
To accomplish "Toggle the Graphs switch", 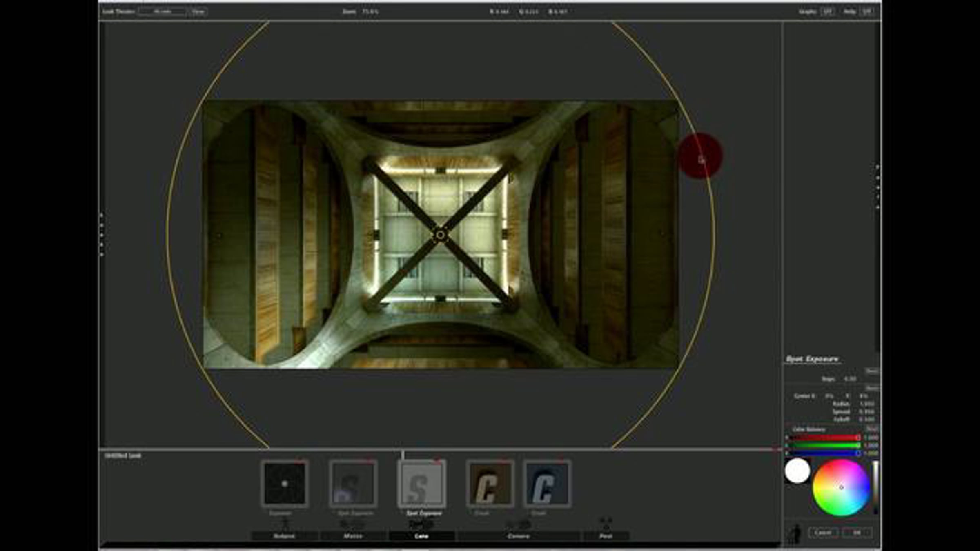I will 827,11.
